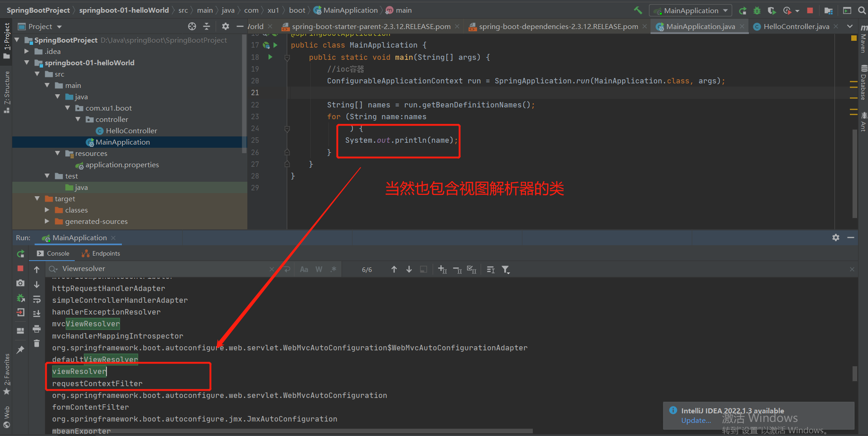868x436 pixels.
Task: Click the search filter funnel icon
Action: click(x=506, y=270)
